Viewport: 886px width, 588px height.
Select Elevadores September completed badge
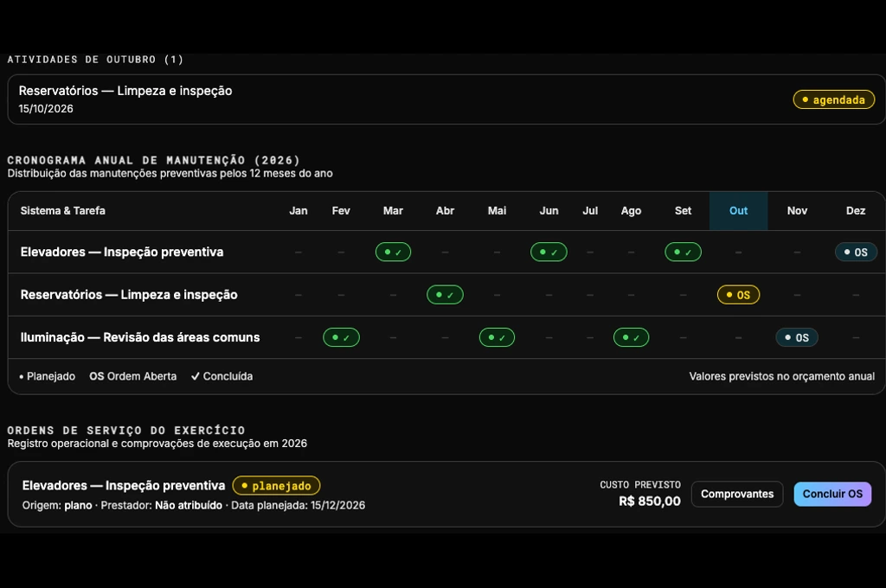coord(684,252)
